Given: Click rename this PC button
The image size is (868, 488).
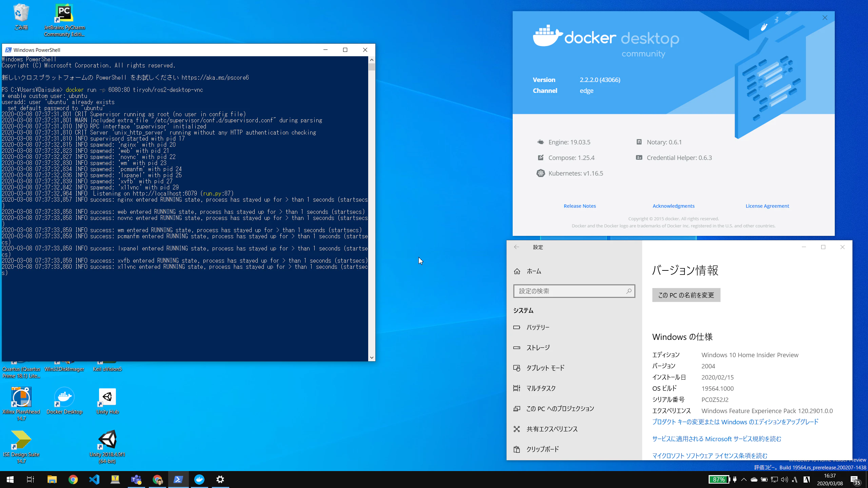Looking at the screenshot, I should coord(686,295).
